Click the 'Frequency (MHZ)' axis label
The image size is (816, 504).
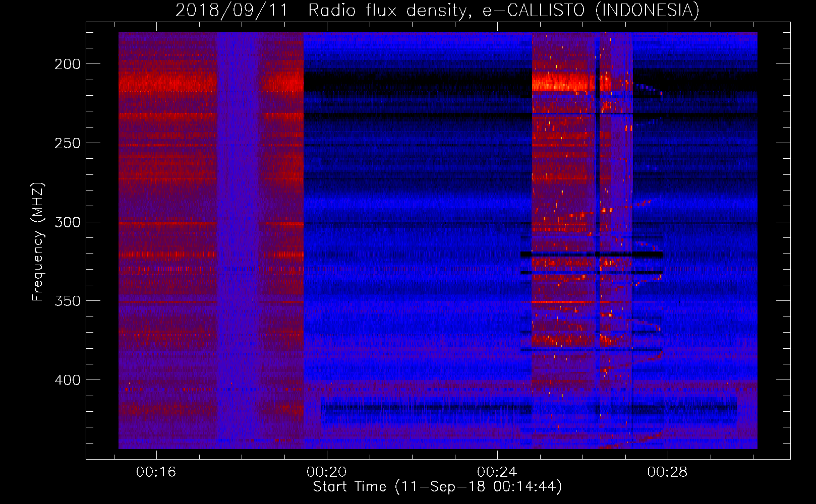pos(38,241)
